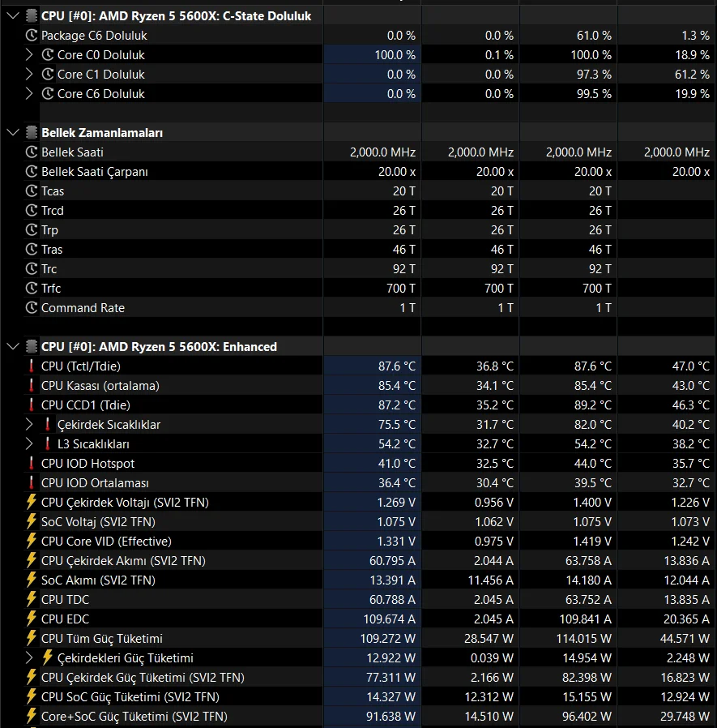Click the lightning icon for CPU Çekirdek Akımı
The height and width of the screenshot is (728, 717).
pyautogui.click(x=31, y=560)
